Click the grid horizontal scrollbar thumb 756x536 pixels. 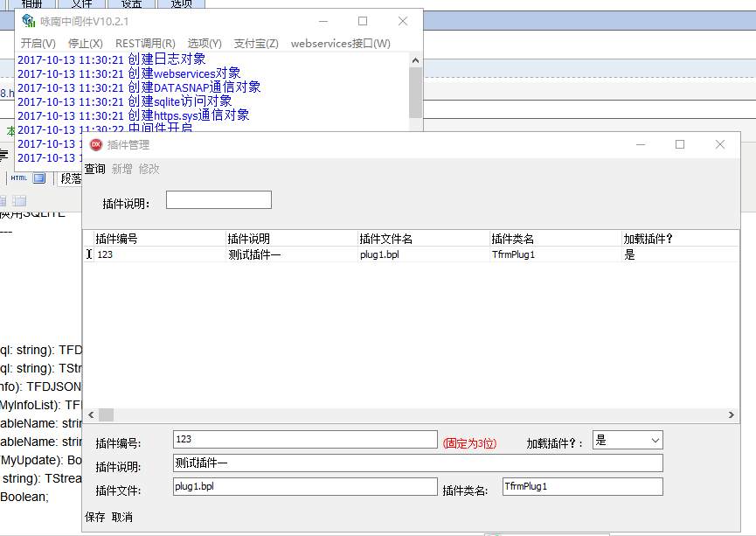106,415
